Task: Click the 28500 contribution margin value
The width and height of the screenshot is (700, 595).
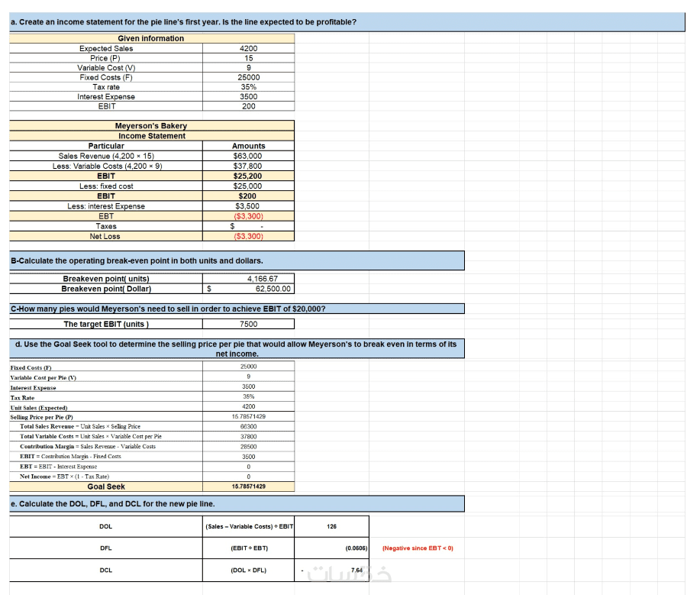Action: pos(248,446)
